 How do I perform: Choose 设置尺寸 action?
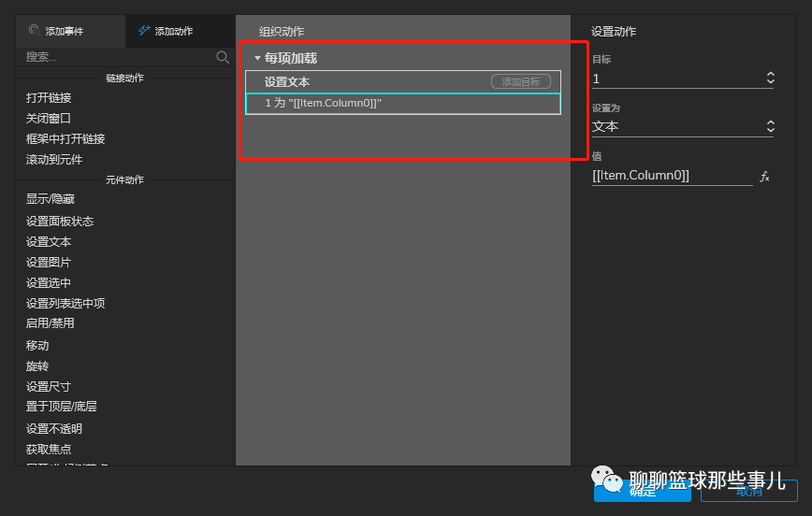[x=48, y=387]
